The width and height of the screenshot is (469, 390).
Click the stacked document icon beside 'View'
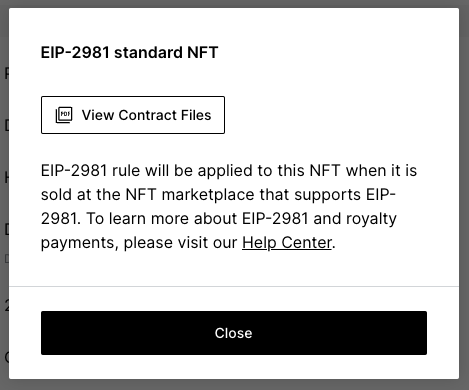(64, 115)
